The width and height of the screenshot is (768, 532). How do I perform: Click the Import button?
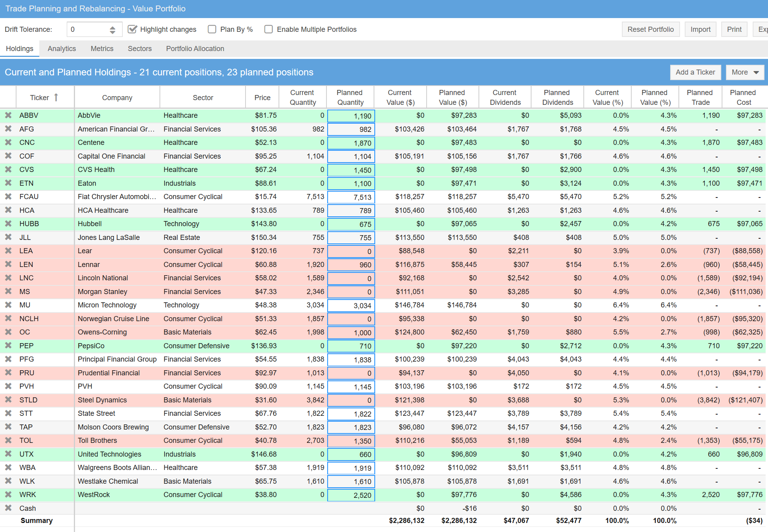(x=700, y=29)
